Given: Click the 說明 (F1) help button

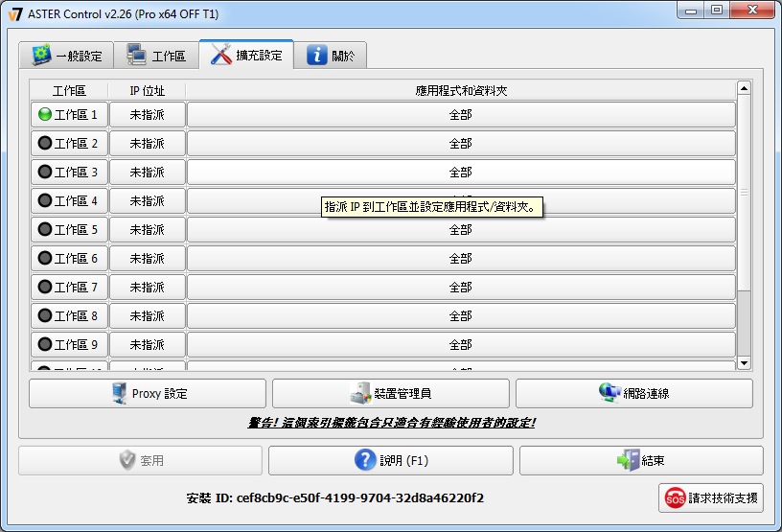Looking at the screenshot, I should [390, 460].
